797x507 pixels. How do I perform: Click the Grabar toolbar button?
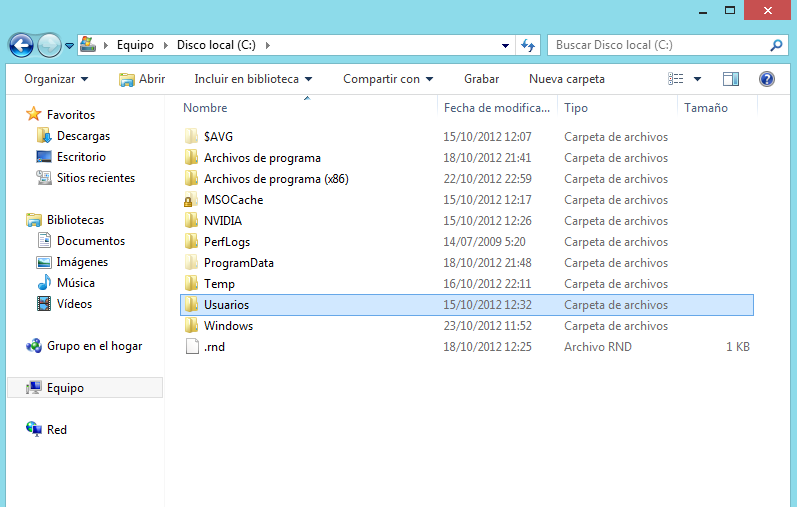[x=481, y=79]
